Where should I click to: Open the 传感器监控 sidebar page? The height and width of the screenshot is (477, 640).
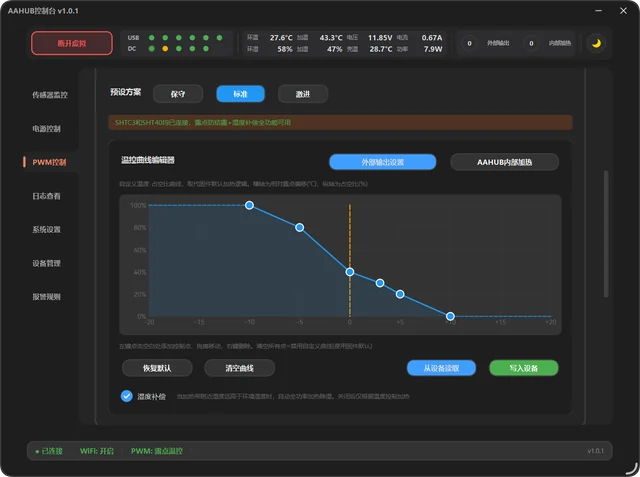pos(50,95)
